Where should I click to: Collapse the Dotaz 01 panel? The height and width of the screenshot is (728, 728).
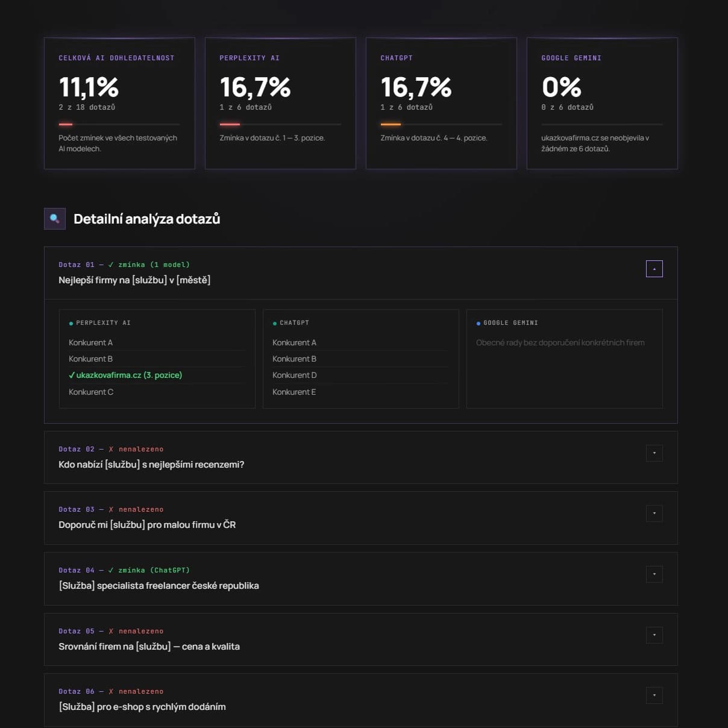tap(654, 269)
